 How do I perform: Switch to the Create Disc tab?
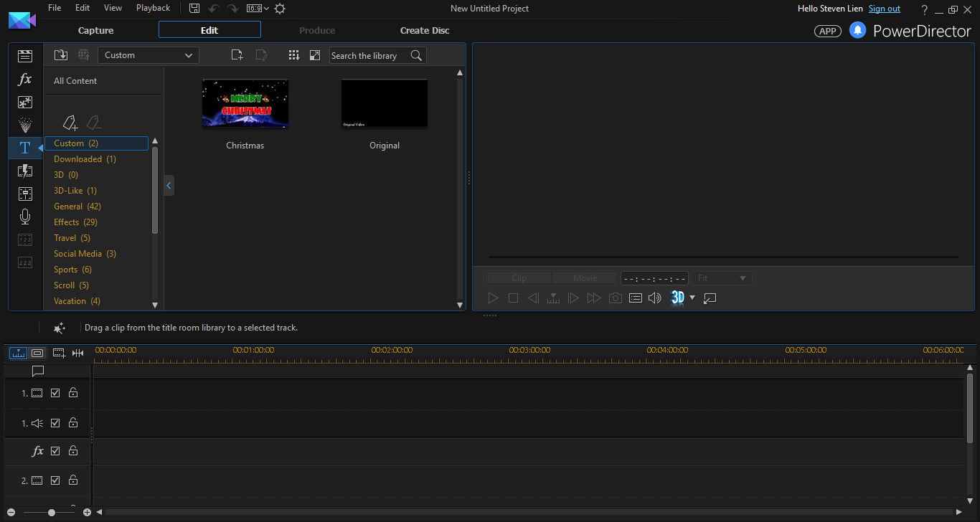tap(425, 30)
